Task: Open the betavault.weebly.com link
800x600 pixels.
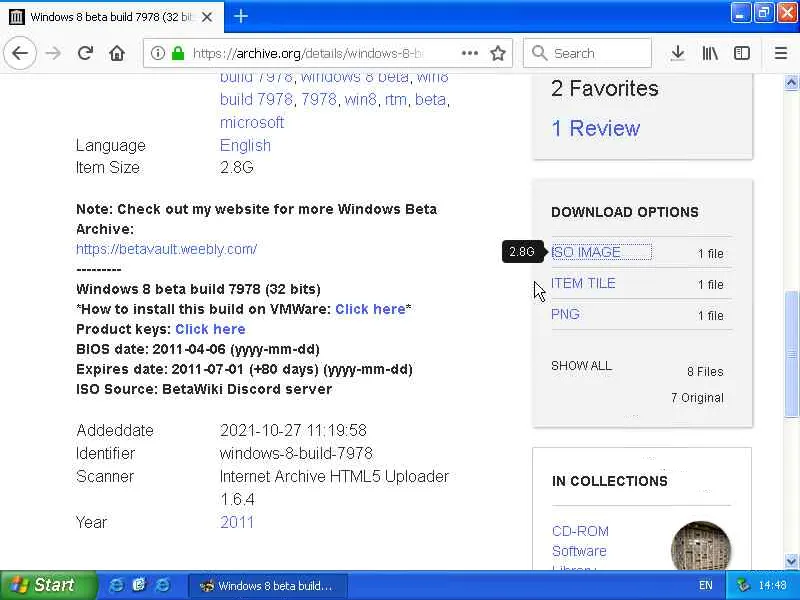Action: (166, 249)
